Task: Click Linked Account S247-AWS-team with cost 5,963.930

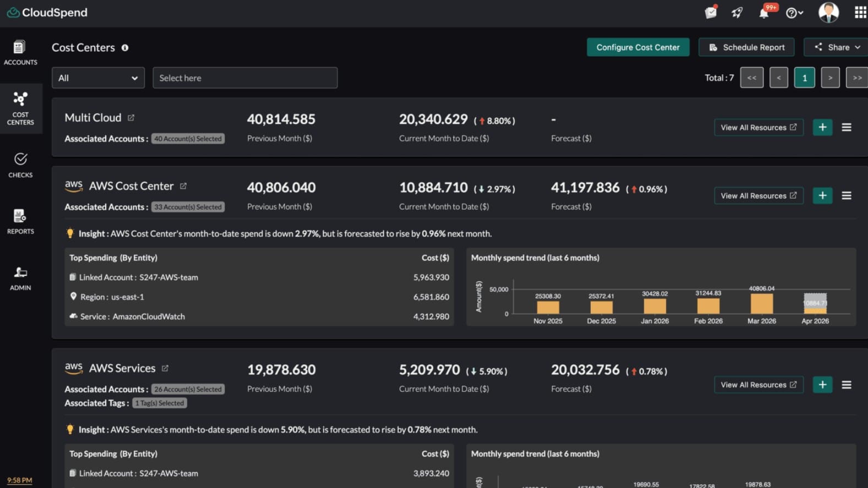Action: coord(259,278)
